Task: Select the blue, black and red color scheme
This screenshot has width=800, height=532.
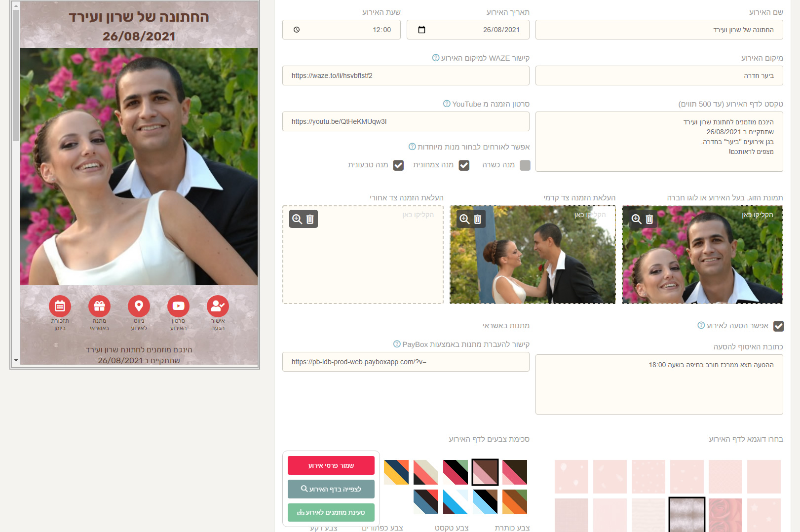Action: (x=426, y=502)
